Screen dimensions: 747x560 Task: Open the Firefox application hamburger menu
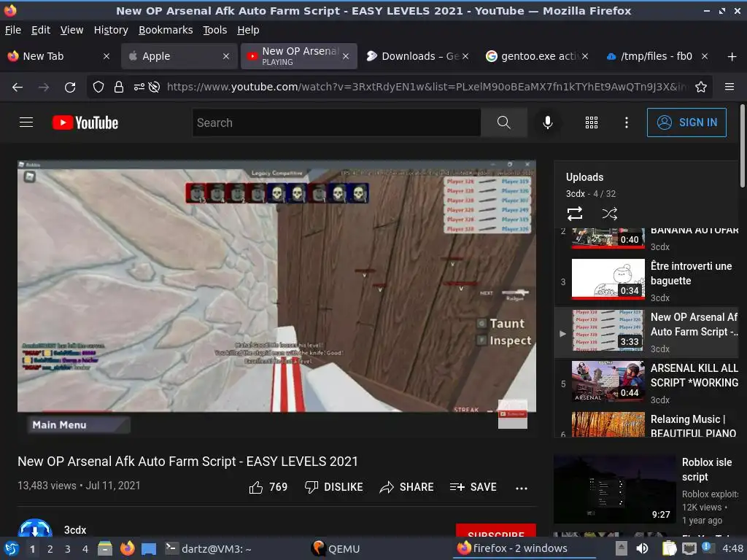[x=729, y=87]
